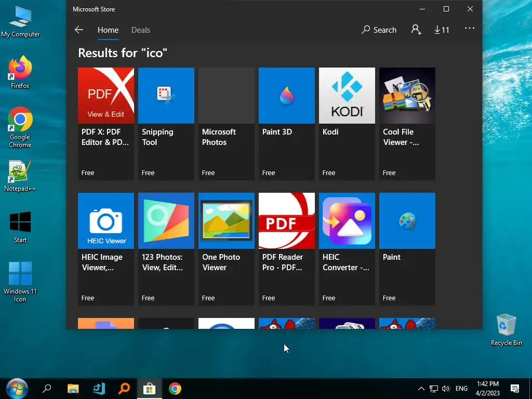Select the Google Chrome desktop shortcut

click(x=20, y=127)
